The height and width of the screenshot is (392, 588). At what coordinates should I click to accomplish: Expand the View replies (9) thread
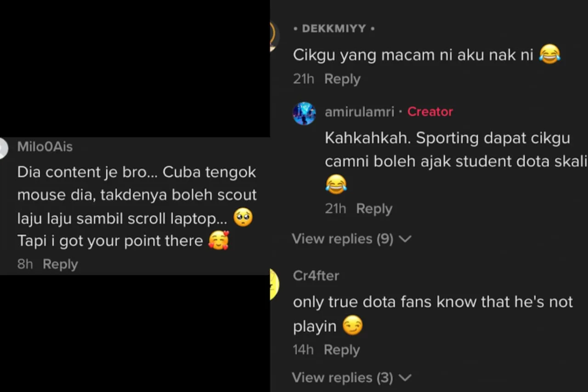(x=351, y=239)
